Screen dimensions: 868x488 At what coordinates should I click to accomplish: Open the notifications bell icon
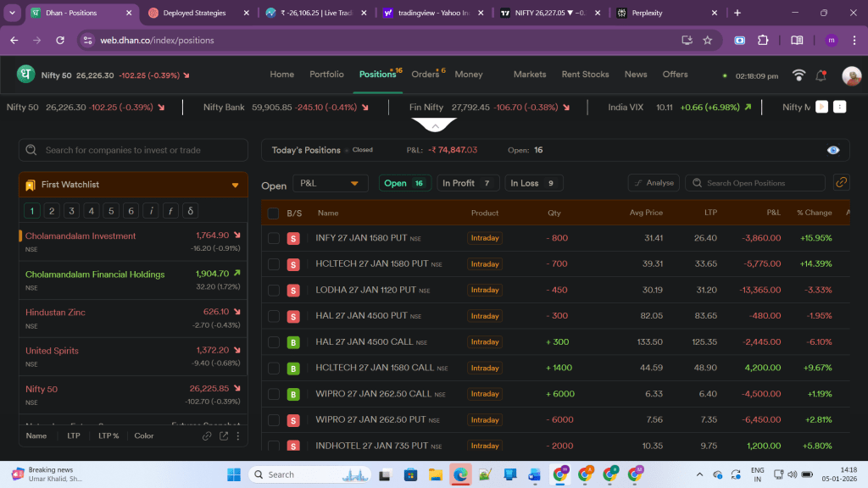point(821,75)
